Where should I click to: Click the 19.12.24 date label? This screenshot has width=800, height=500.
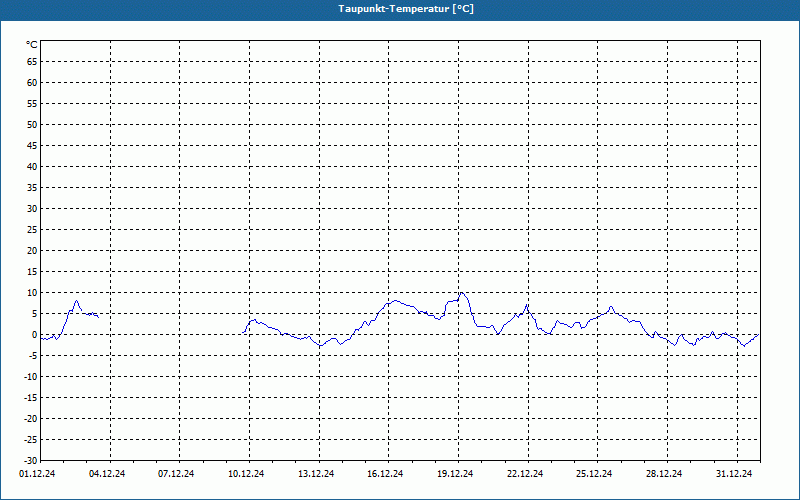coord(455,474)
